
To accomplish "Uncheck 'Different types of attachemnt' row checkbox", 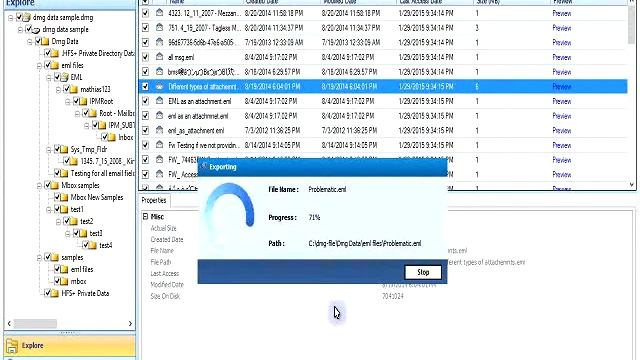I will [x=145, y=87].
